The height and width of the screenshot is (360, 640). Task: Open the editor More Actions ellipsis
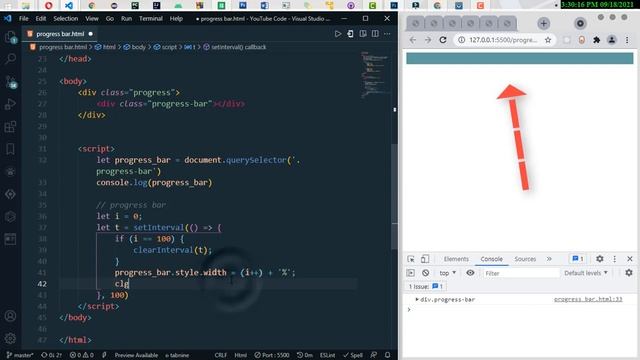[x=387, y=34]
